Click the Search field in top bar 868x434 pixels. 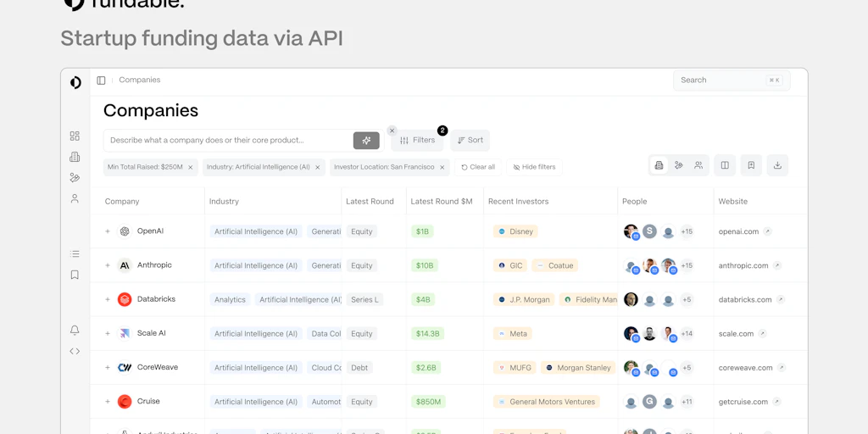point(732,81)
